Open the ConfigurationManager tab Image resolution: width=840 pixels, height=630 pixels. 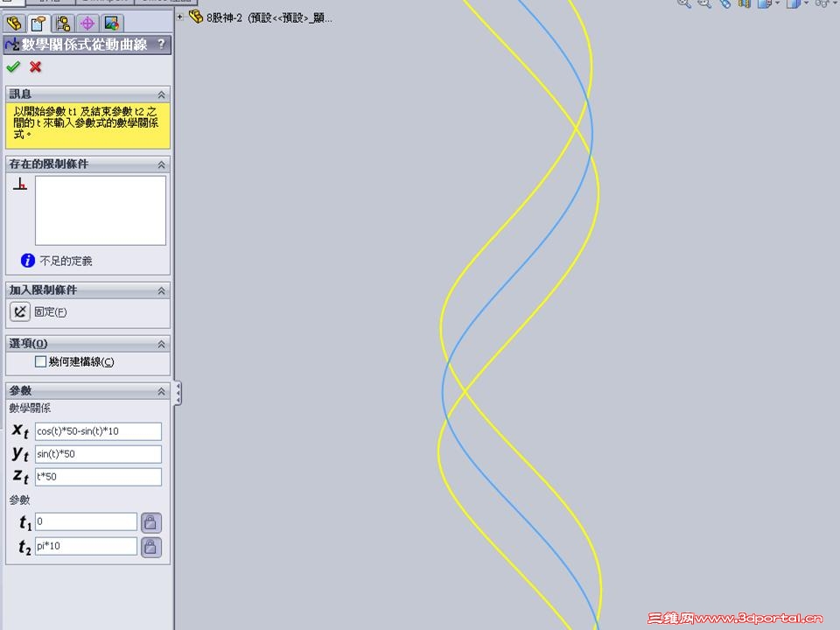pyautogui.click(x=63, y=23)
